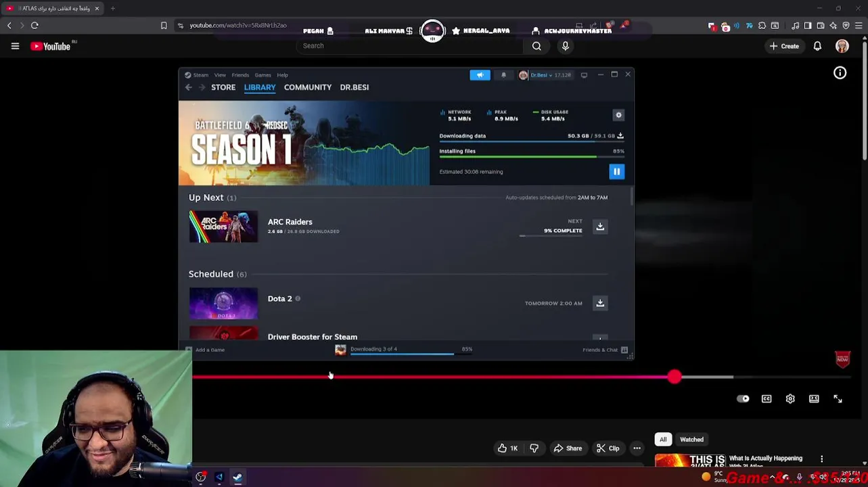Open options for the 3I Atlas video
Screen dimensions: 868x487
pyautogui.click(x=821, y=459)
